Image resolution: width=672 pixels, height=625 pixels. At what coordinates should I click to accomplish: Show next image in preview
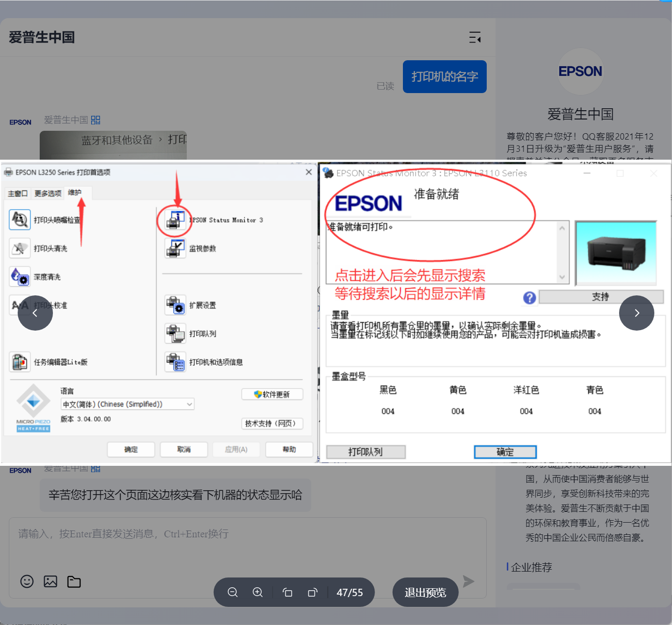tap(637, 313)
